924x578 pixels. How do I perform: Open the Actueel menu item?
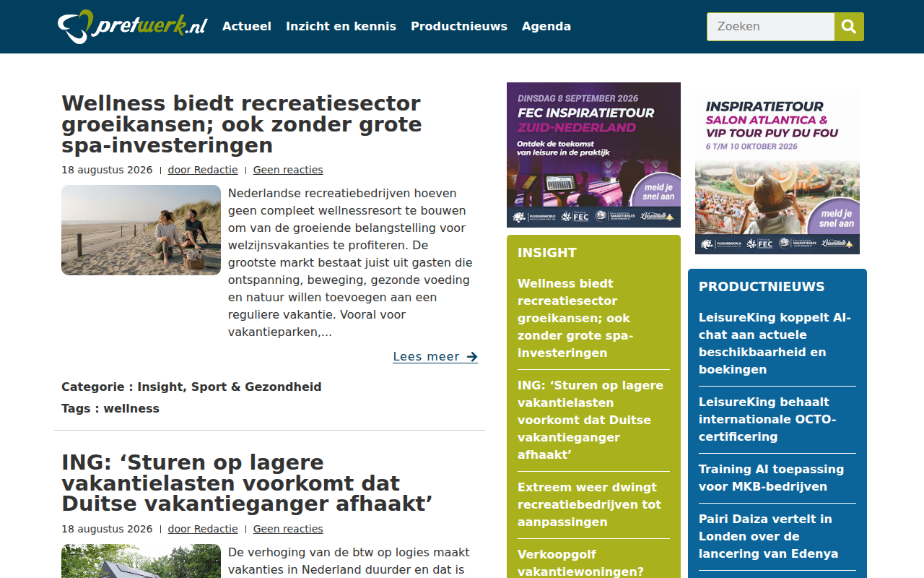coord(247,26)
